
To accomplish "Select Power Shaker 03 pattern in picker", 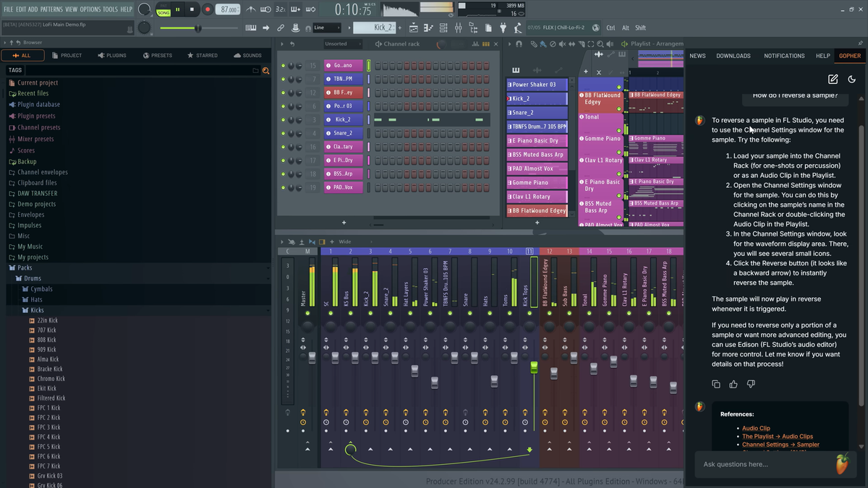I will pos(536,85).
